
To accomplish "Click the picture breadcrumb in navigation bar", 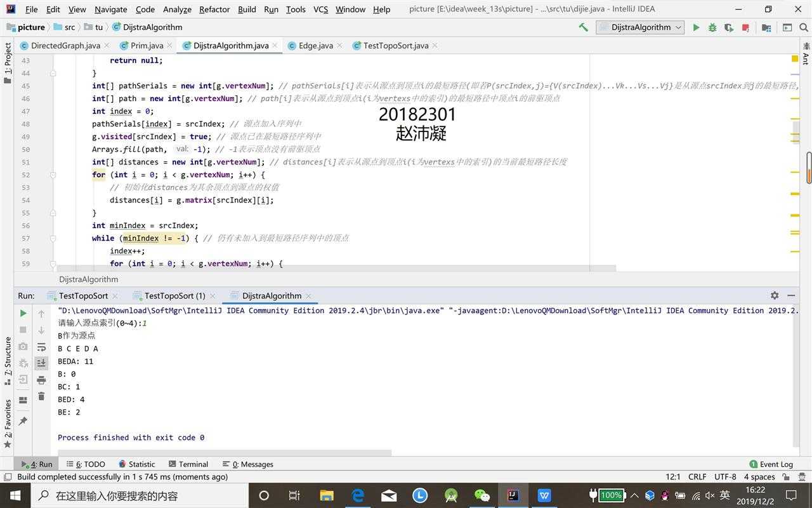I will click(25, 27).
